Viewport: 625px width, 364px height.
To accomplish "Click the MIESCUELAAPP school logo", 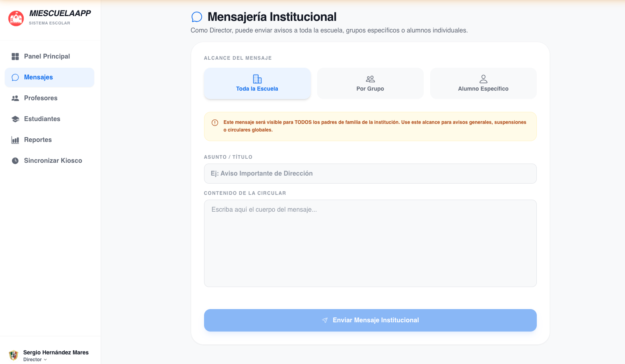I will click(16, 18).
